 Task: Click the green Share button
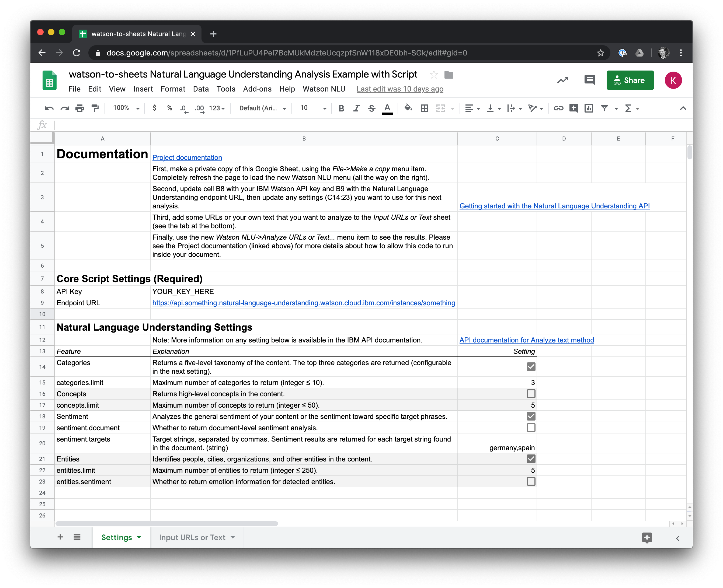click(x=630, y=80)
